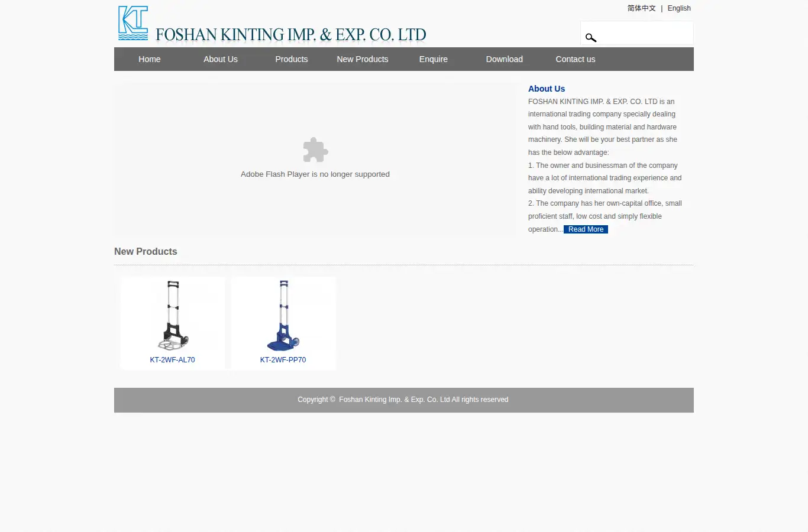808x532 pixels.
Task: Click the KT company logo icon
Action: pos(133,23)
